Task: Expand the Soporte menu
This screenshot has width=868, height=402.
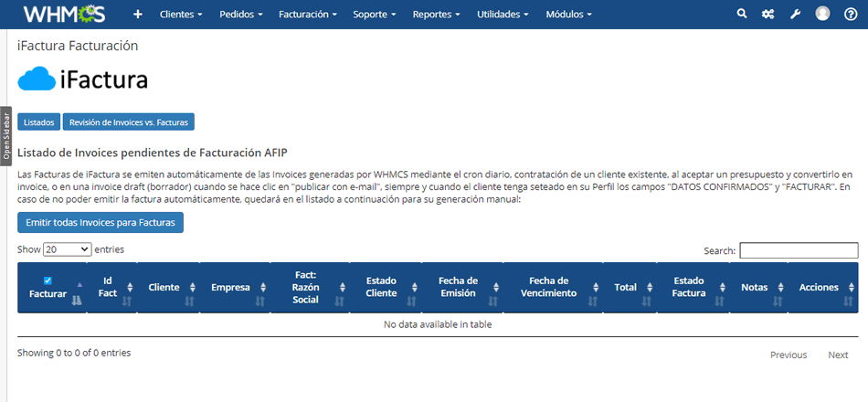Action: (x=375, y=15)
